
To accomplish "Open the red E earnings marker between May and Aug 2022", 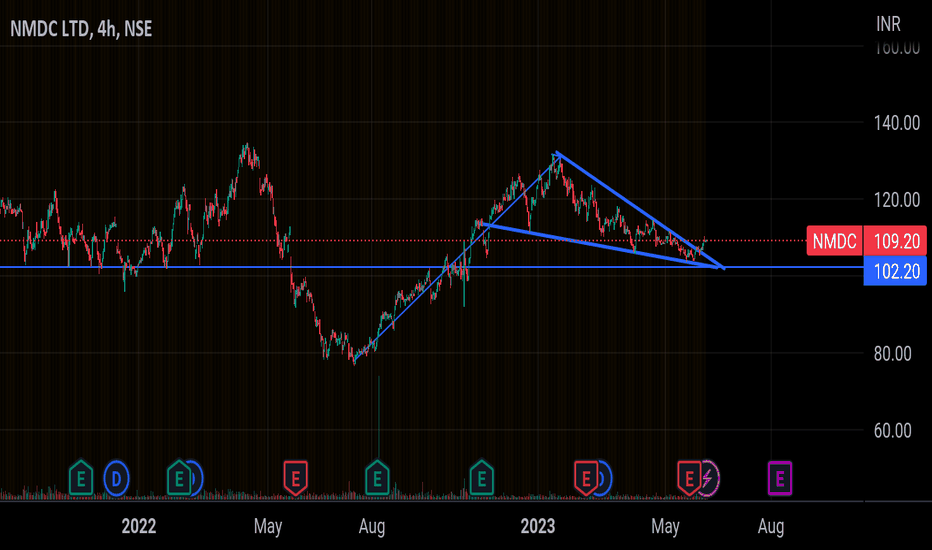I will 295,478.
